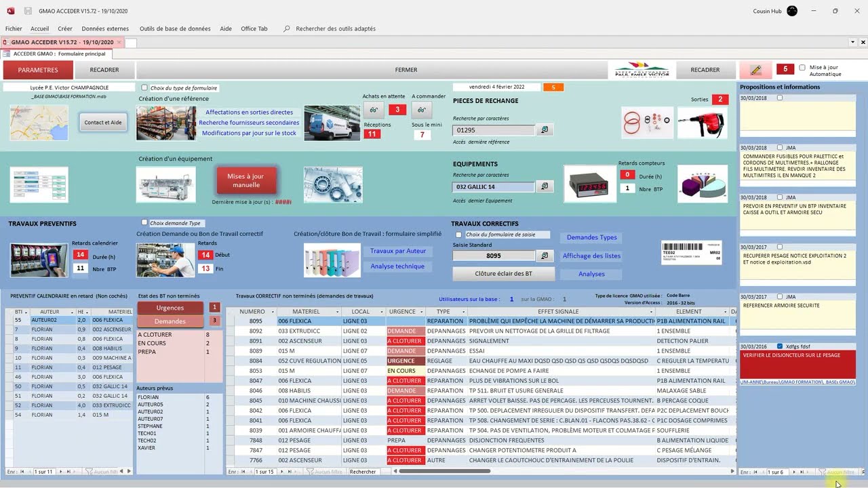This screenshot has height=488, width=868.
Task: Click binoculars icon under Achats en attente
Action: (x=374, y=110)
